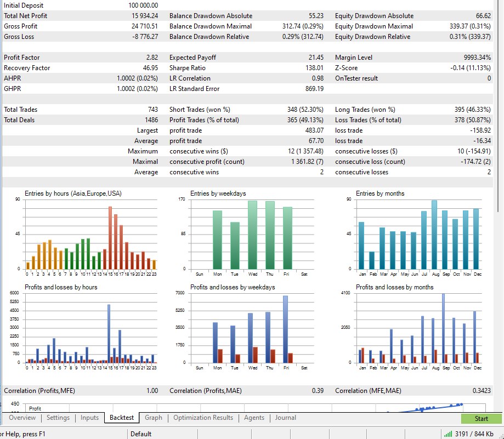
Task: Click the Default profile in status bar
Action: tap(141, 434)
